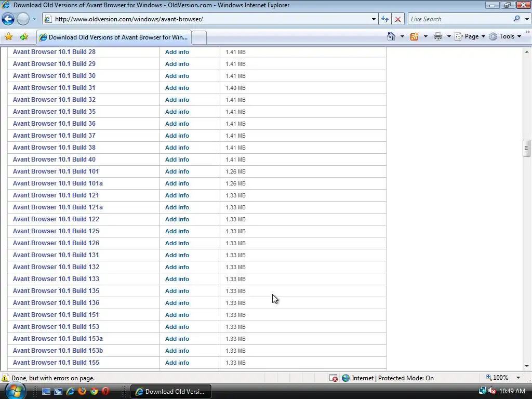Image resolution: width=532 pixels, height=399 pixels.
Task: Launch Internet Explorer from quick launch
Action: 70,391
